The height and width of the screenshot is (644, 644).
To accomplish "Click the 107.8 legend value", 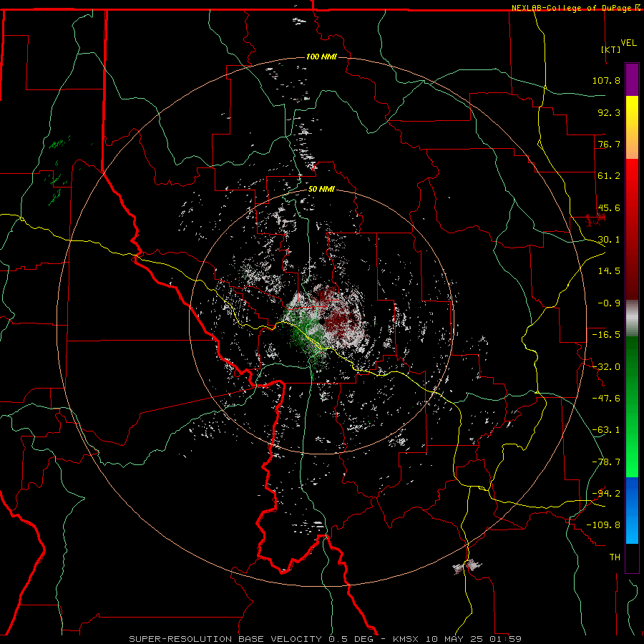I will click(x=606, y=80).
